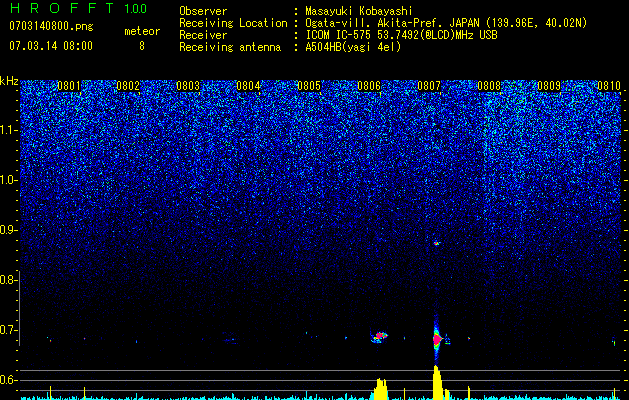Click the small echo dot near 0.87 kHz
629x400 pixels.
point(436,243)
